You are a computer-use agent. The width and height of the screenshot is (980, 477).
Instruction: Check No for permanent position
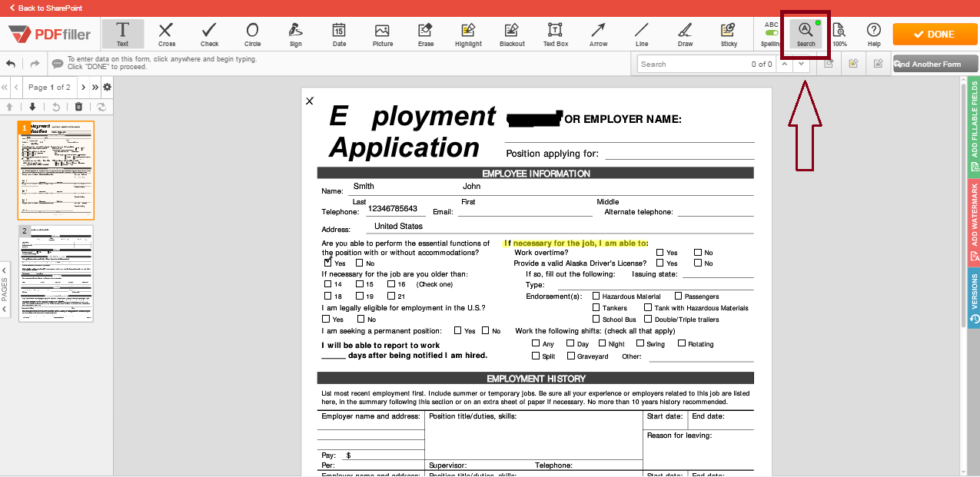pyautogui.click(x=486, y=330)
